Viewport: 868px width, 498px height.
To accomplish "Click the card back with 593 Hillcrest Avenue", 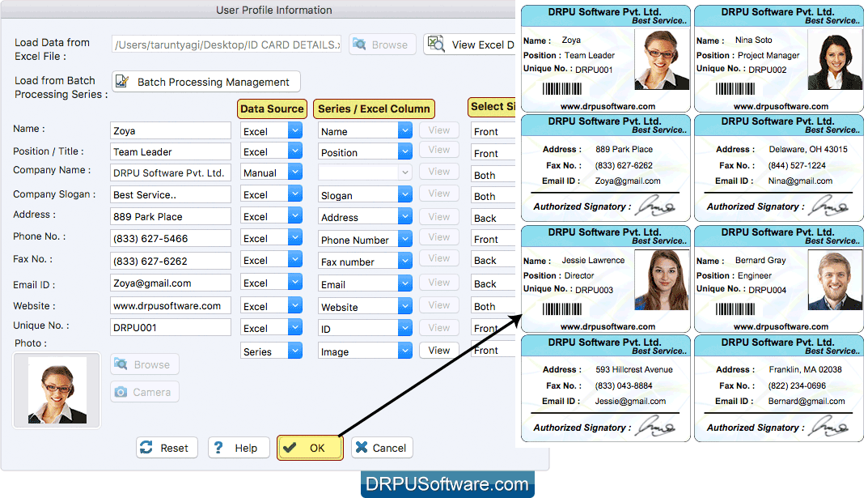I will pos(606,389).
